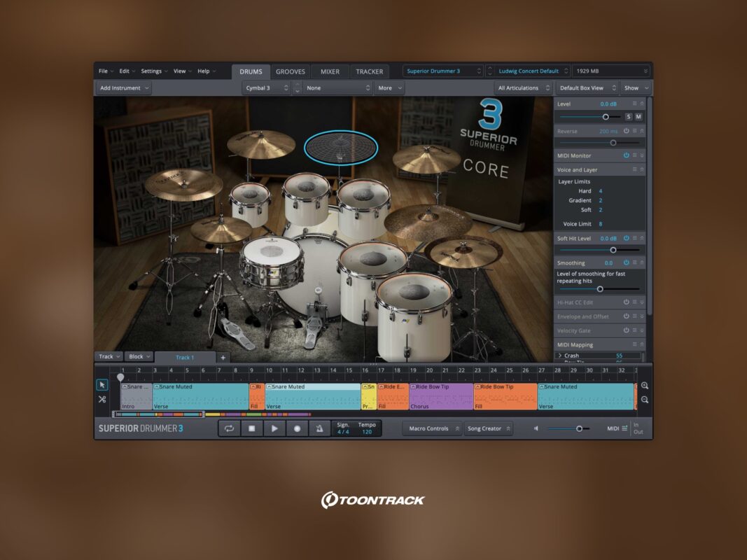
Task: Switch to the GROOVES tab
Action: click(x=290, y=71)
